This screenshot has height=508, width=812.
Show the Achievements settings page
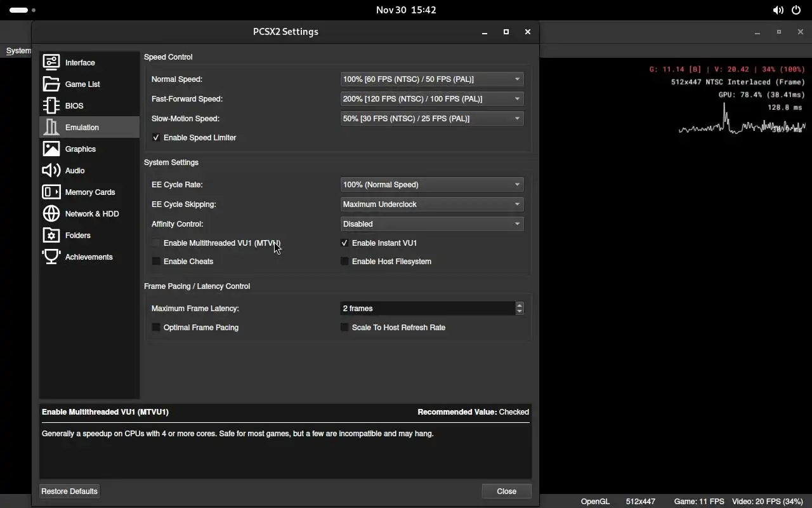point(89,257)
